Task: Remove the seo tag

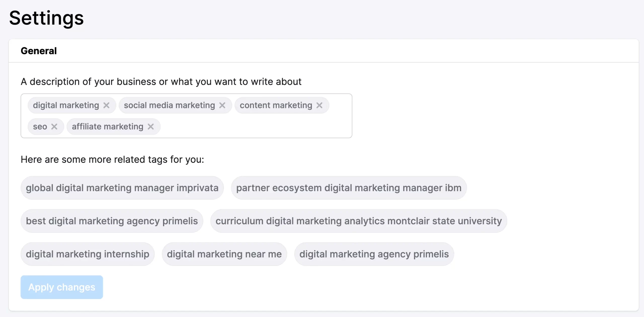Action: 54,127
